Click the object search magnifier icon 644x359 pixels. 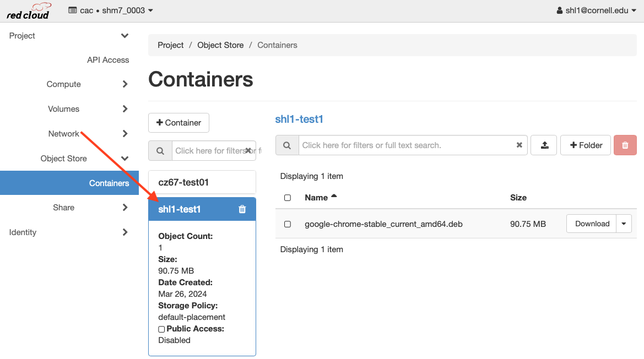(287, 145)
